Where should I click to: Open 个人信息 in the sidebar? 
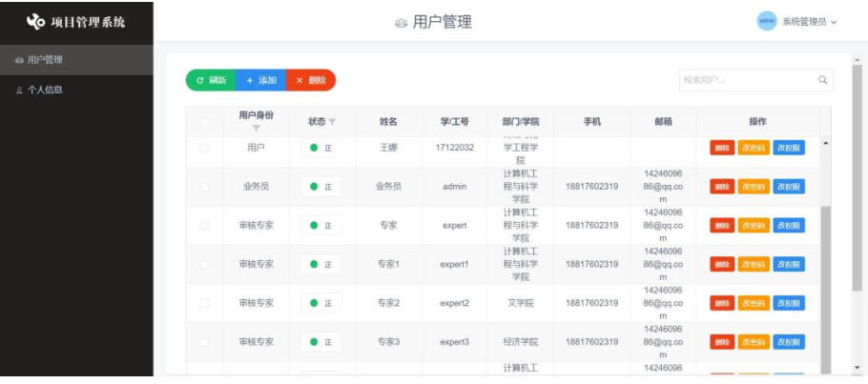pos(76,90)
